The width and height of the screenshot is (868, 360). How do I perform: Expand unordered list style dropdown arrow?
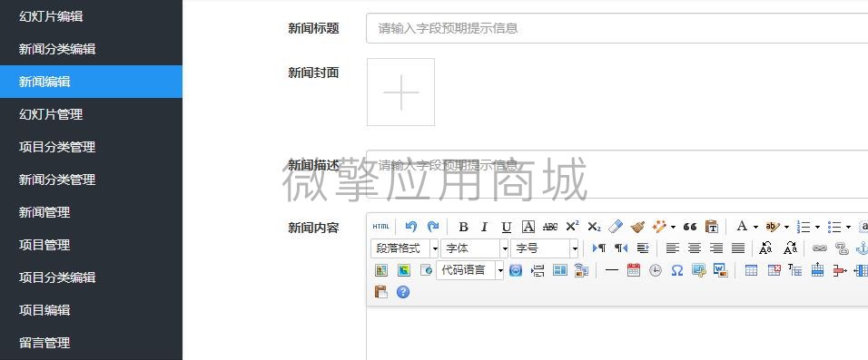[x=847, y=227]
